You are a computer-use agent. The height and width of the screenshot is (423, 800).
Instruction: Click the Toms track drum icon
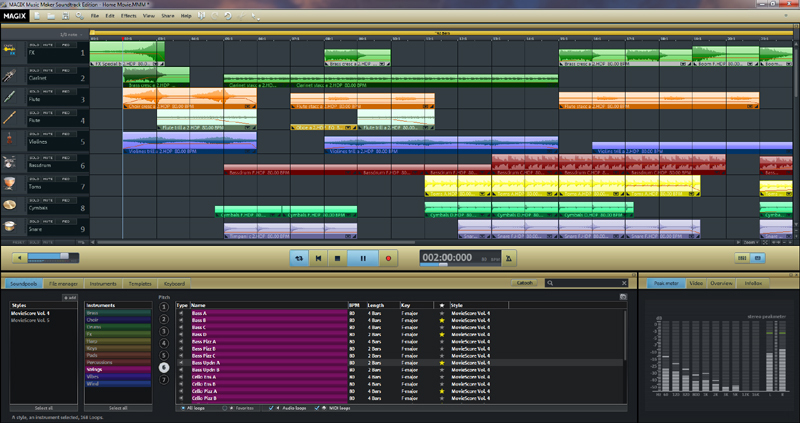[9, 184]
